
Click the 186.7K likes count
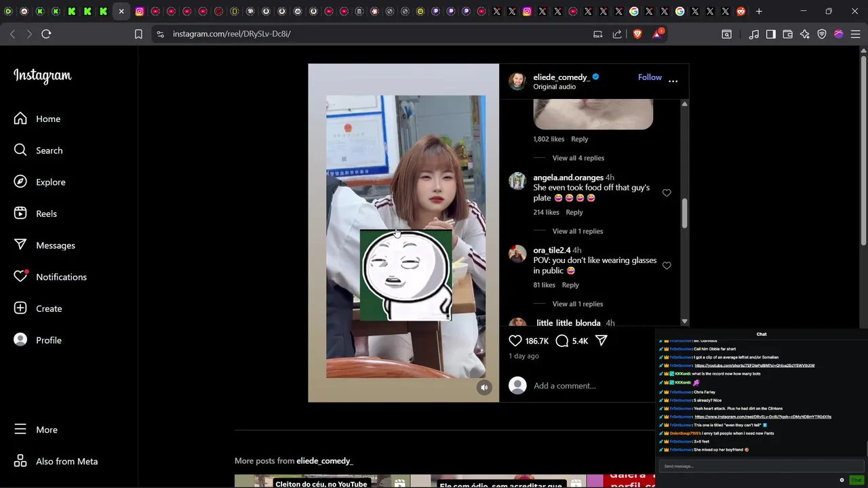[x=536, y=341]
